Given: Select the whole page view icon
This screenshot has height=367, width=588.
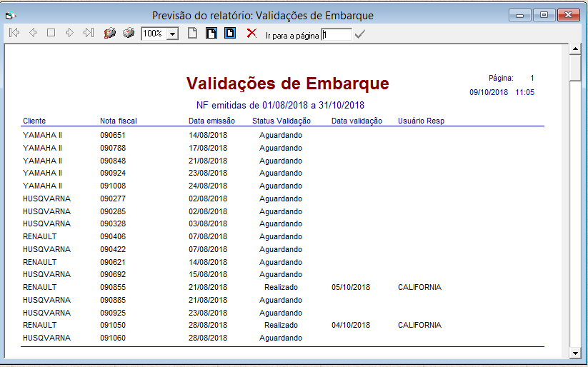Looking at the screenshot, I should tap(192, 33).
